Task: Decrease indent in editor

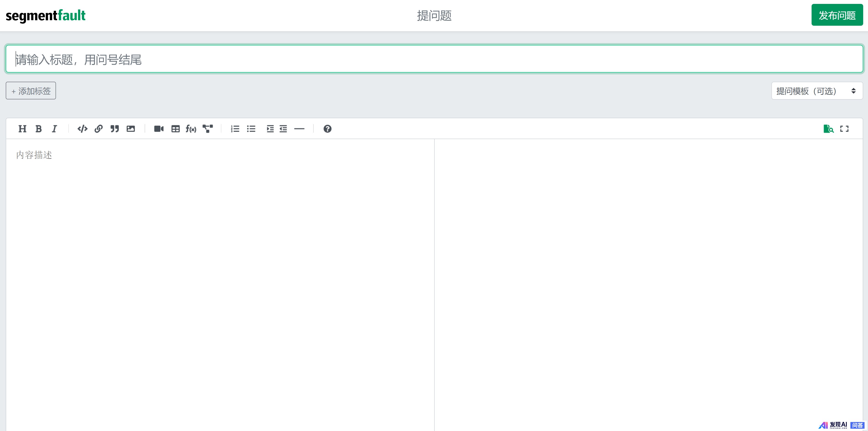Action: tap(283, 129)
